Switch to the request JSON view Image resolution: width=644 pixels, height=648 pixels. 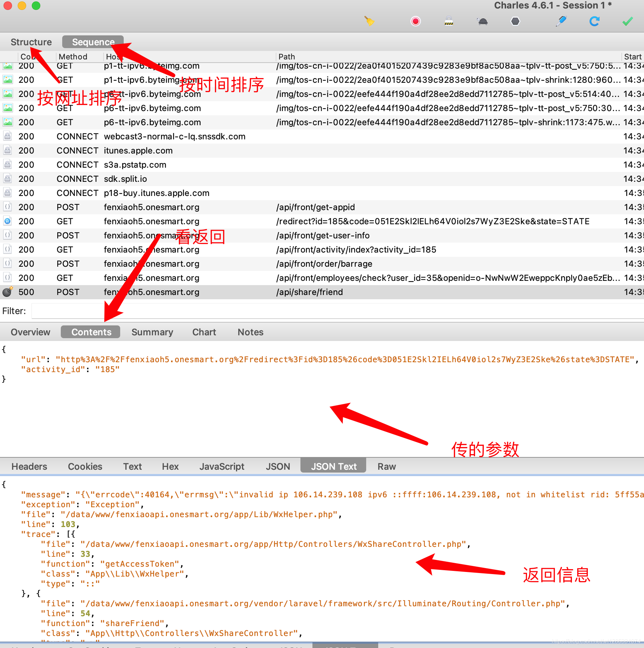click(x=278, y=467)
